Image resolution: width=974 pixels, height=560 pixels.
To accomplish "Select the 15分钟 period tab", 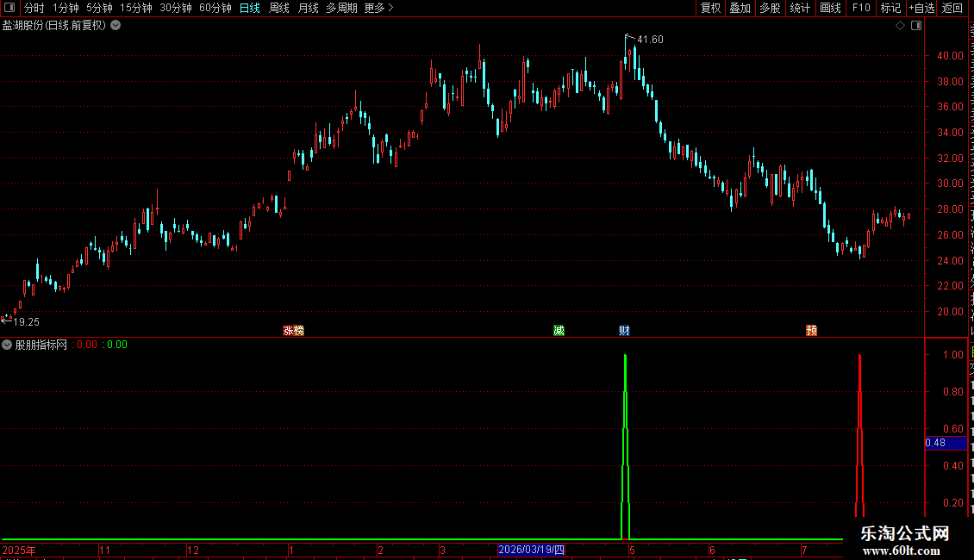I will [x=136, y=8].
